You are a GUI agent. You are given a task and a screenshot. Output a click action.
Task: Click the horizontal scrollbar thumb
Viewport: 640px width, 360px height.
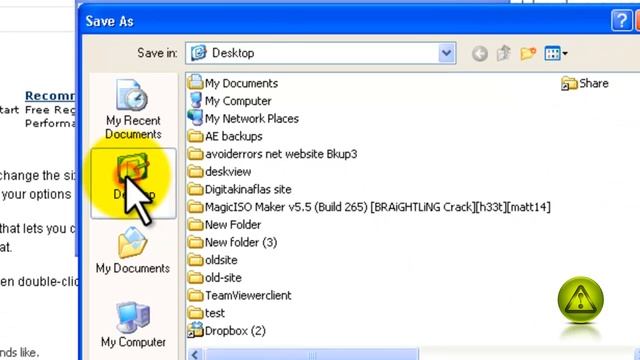tap(311, 354)
